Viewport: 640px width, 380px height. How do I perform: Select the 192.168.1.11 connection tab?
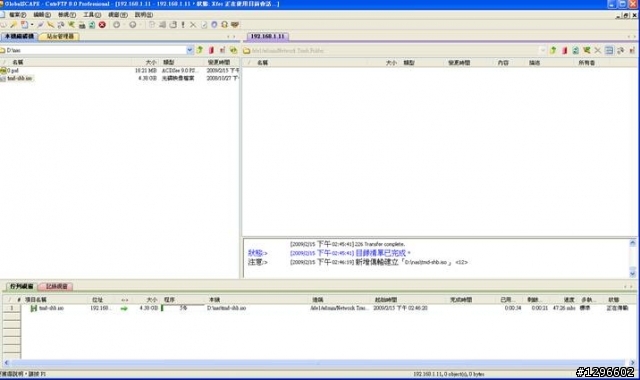point(267,36)
